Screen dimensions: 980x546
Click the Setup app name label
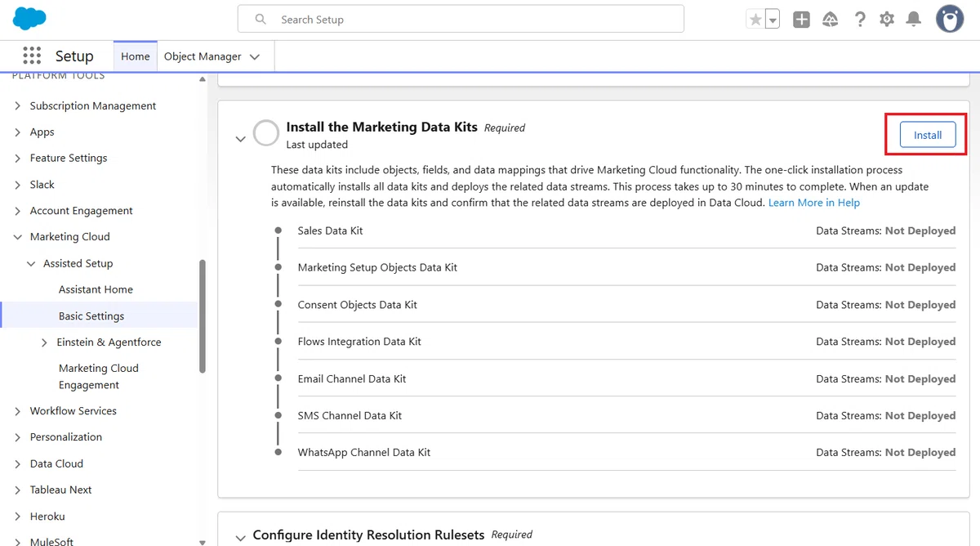click(74, 56)
